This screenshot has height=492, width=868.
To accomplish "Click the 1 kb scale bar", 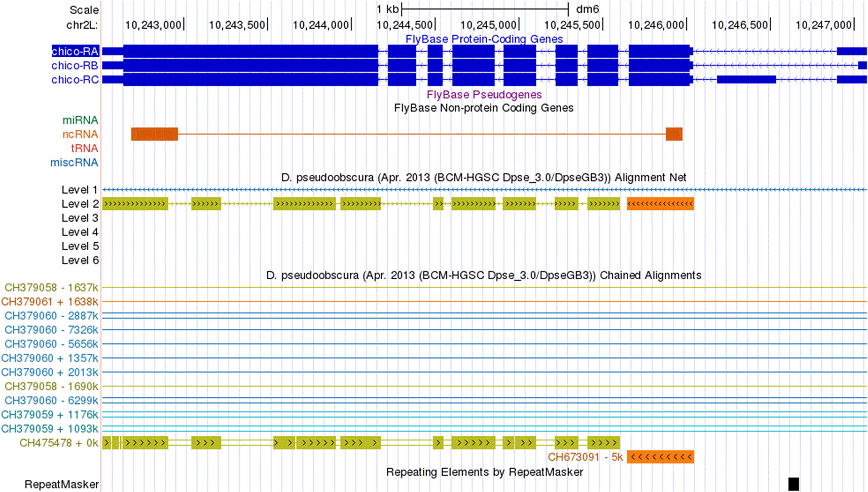I will coord(485,9).
